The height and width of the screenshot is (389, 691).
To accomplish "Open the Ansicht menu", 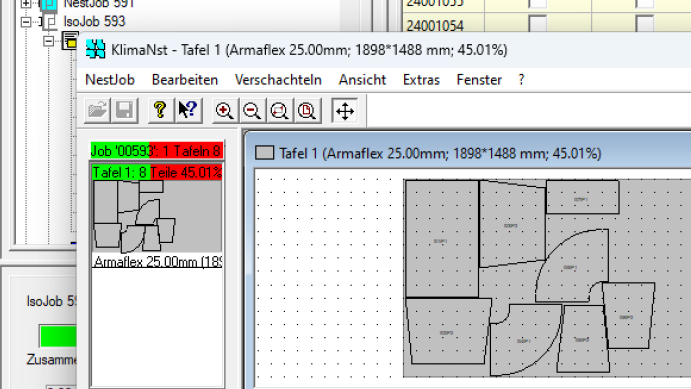I will click(362, 80).
